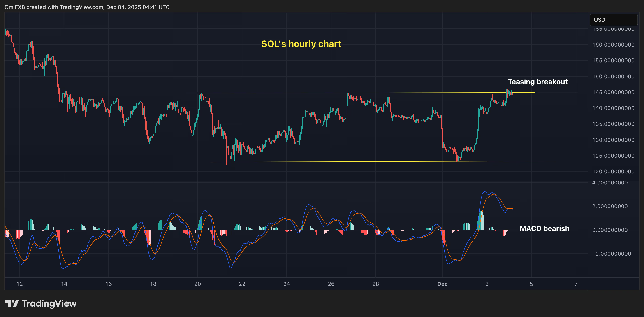The image size is (644, 317).
Task: Click the 'Dec' date axis marker
Action: (442, 284)
